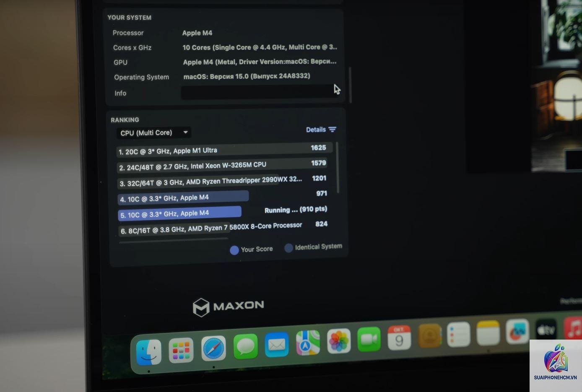This screenshot has height=392, width=582.
Task: Open the Contacts app in Dock
Action: (x=430, y=335)
